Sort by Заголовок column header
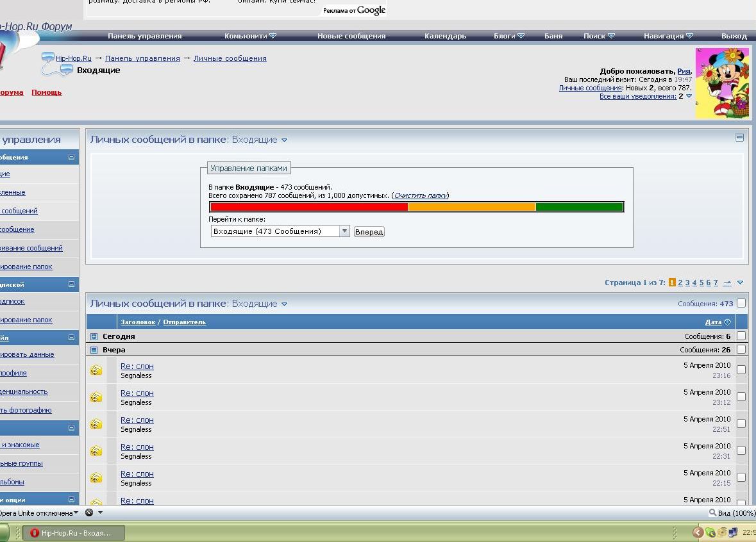Screen dimensions: 756x542 (138, 322)
